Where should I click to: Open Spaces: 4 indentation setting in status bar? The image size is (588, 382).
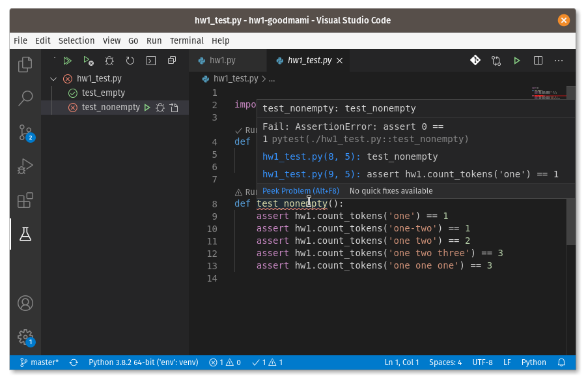[x=445, y=362]
